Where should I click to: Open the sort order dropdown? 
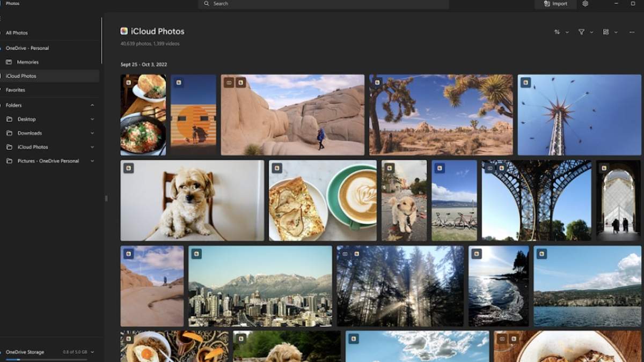(x=561, y=32)
